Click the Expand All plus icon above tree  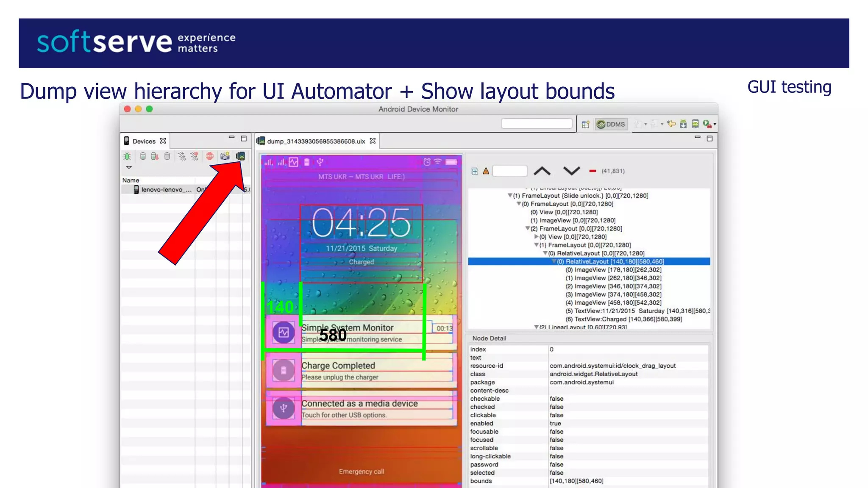[x=475, y=171]
